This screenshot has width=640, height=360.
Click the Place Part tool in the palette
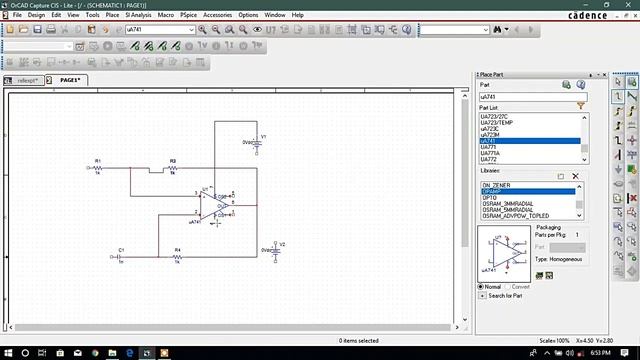(632, 82)
